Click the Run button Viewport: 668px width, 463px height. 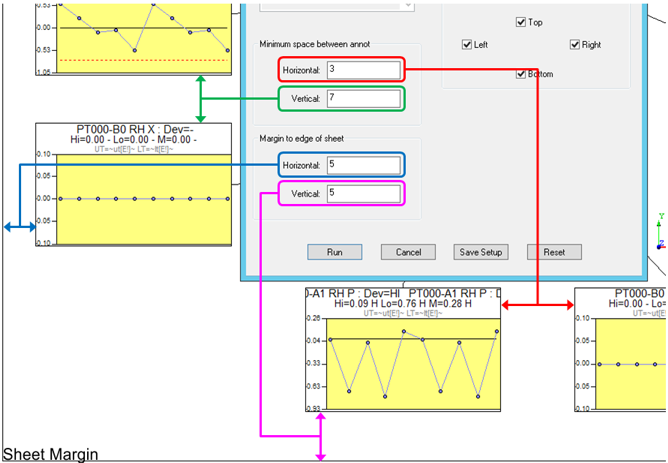point(334,252)
